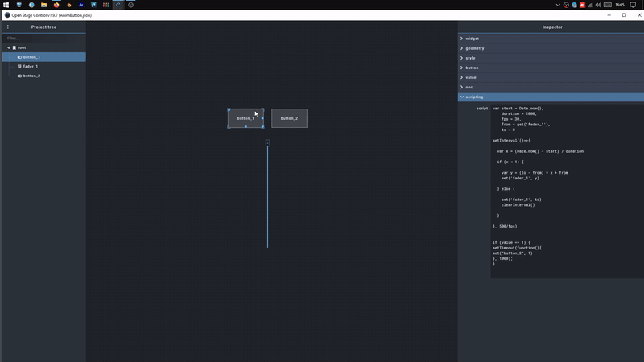Expand the button inspector category

pos(551,68)
